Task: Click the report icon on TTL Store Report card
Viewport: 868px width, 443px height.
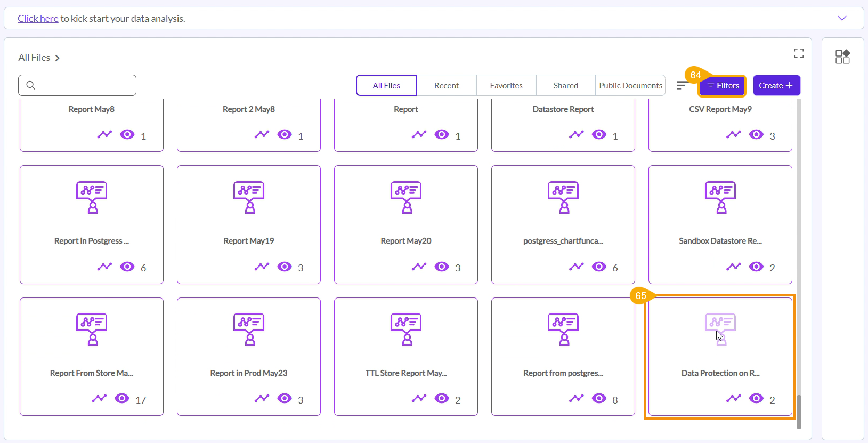Action: pos(406,329)
